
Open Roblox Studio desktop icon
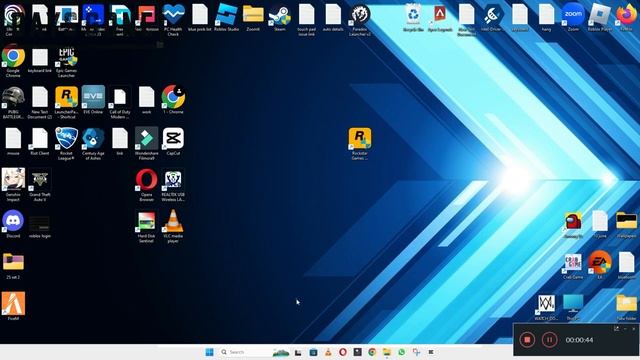226,15
